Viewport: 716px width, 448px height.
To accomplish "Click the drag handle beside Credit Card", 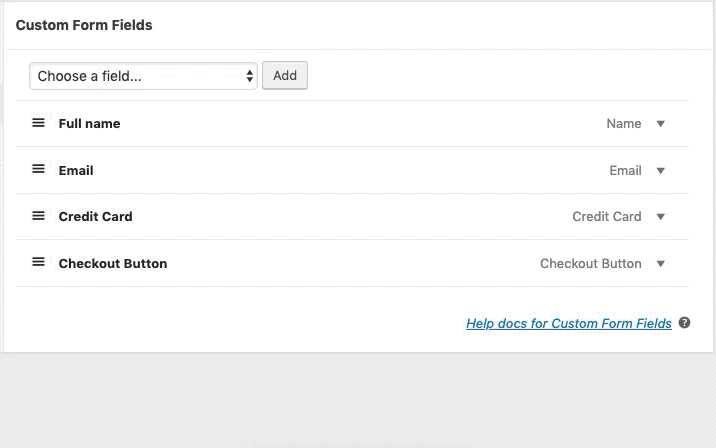I will (x=38, y=216).
